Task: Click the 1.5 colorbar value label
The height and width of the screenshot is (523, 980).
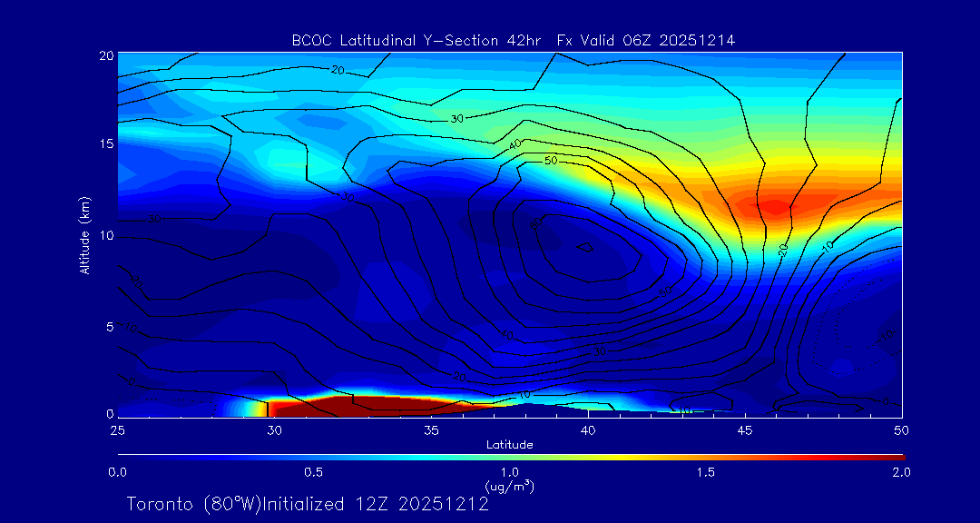Action: coord(705,472)
